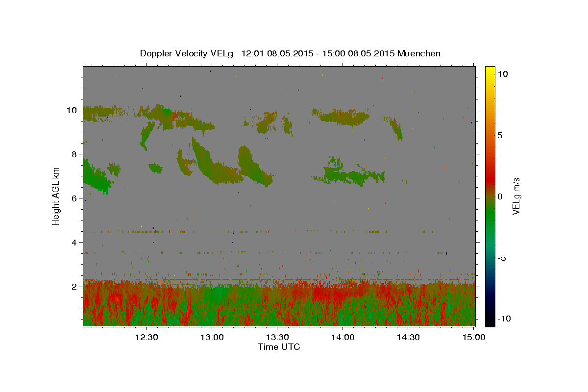This screenshot has width=588, height=392.
Task: Click the 13:00 time tick label
Action: [212, 337]
